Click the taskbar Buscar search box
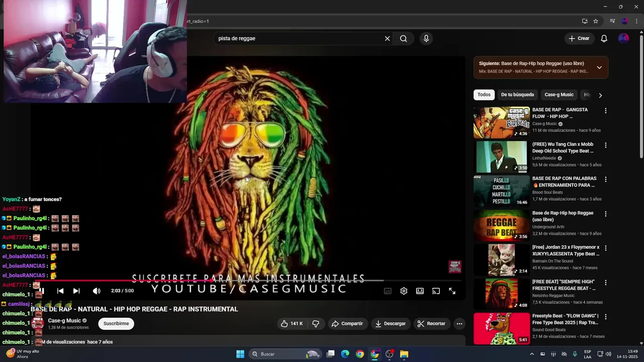Viewport: 644px width, 362px height. point(285,354)
